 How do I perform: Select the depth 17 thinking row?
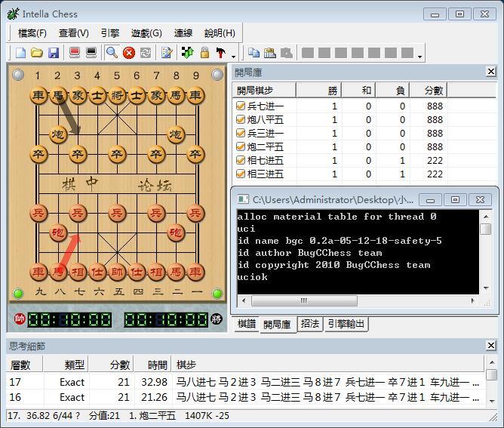[x=245, y=382]
